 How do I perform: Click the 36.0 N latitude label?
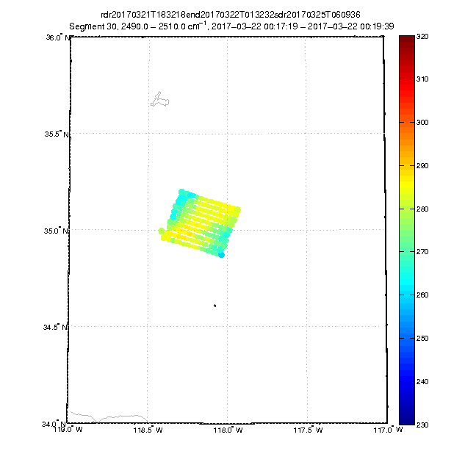coord(57,37)
